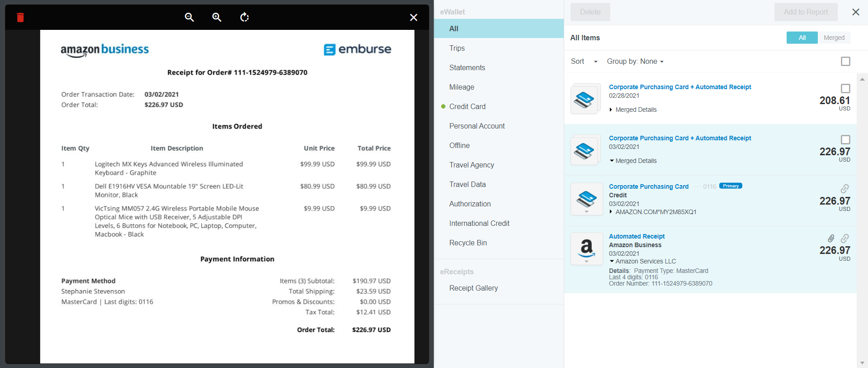Tick checkbox for the 226.97 merged item
Viewport: 868px width, 368px height.
point(845,139)
